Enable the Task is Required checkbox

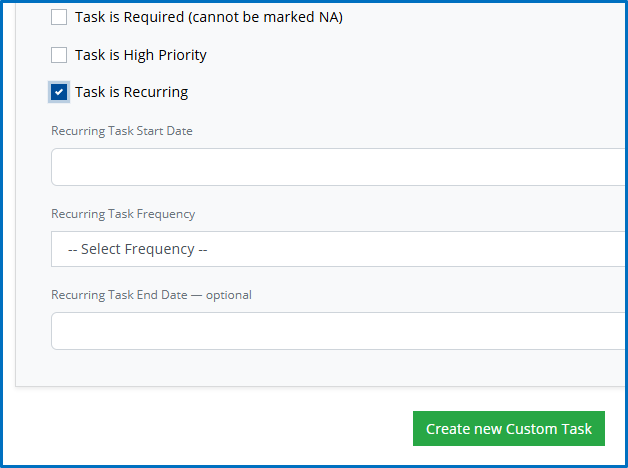coord(59,17)
